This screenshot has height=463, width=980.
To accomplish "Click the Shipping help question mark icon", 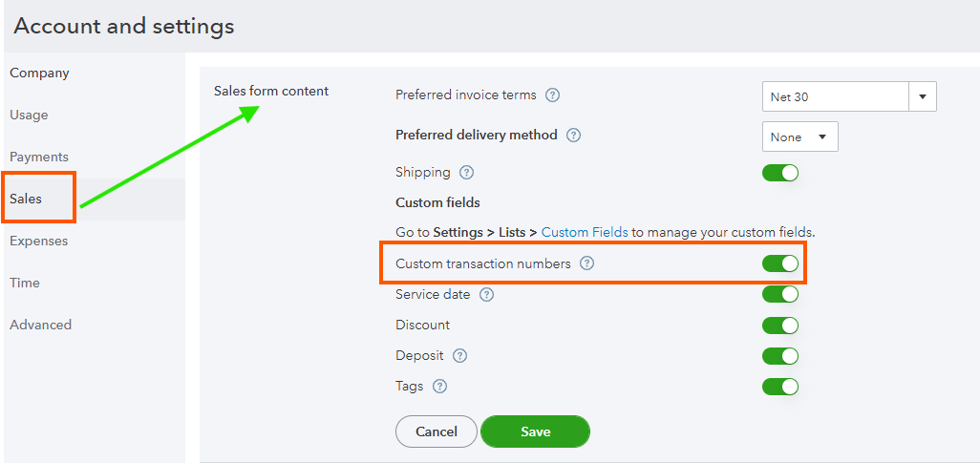I will pos(466,173).
